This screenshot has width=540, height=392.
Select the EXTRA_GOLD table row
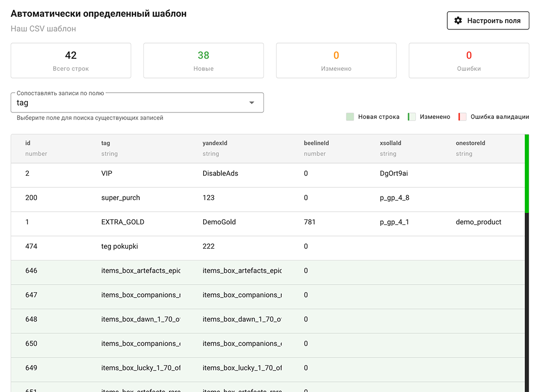tap(267, 222)
